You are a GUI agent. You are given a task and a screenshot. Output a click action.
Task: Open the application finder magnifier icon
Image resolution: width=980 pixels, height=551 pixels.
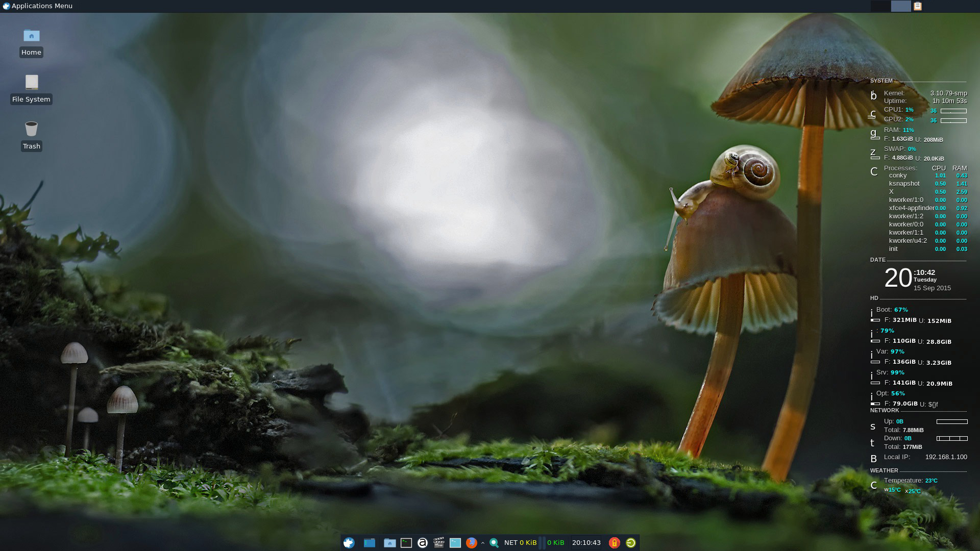coord(494,543)
